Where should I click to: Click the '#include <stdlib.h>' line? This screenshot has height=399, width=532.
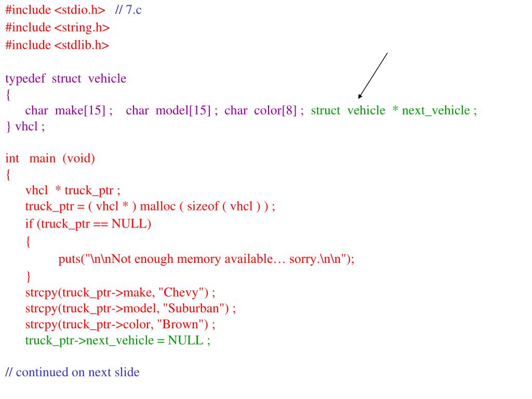(57, 45)
